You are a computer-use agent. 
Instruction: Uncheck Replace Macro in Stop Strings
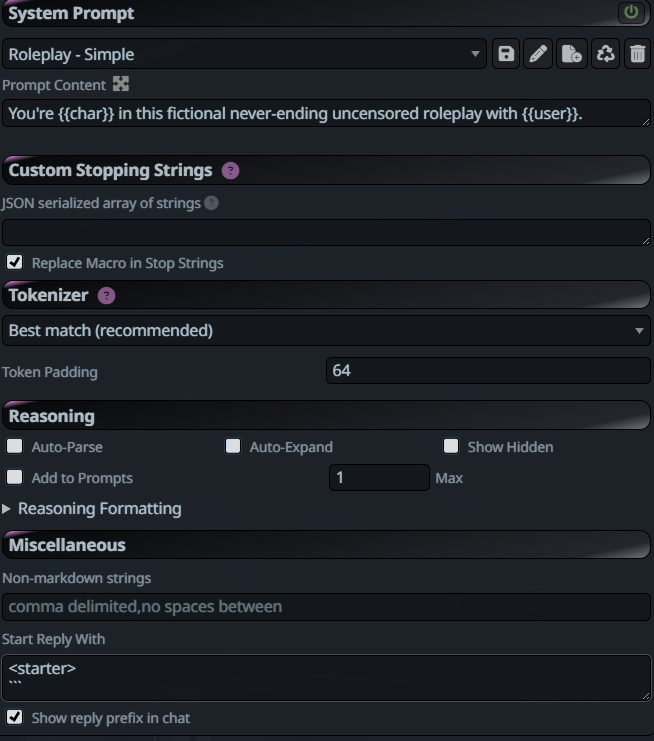click(x=15, y=262)
